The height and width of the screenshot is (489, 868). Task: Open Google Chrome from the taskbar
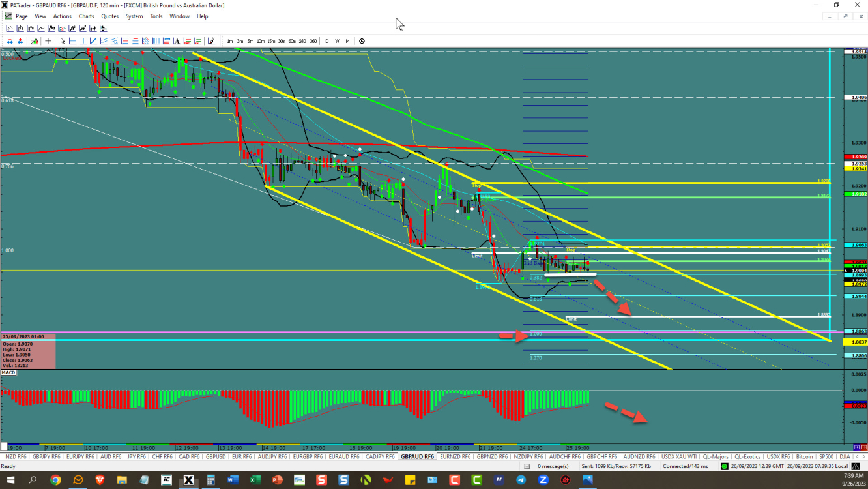click(55, 480)
